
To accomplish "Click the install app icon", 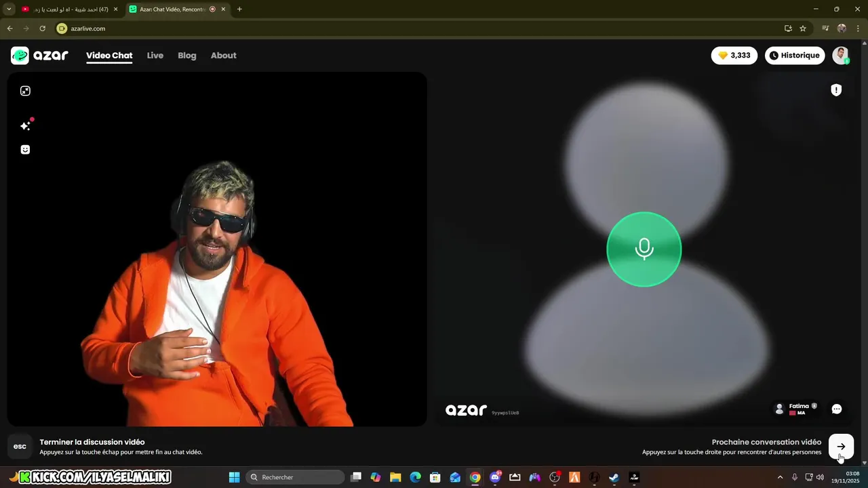I will click(x=788, y=28).
